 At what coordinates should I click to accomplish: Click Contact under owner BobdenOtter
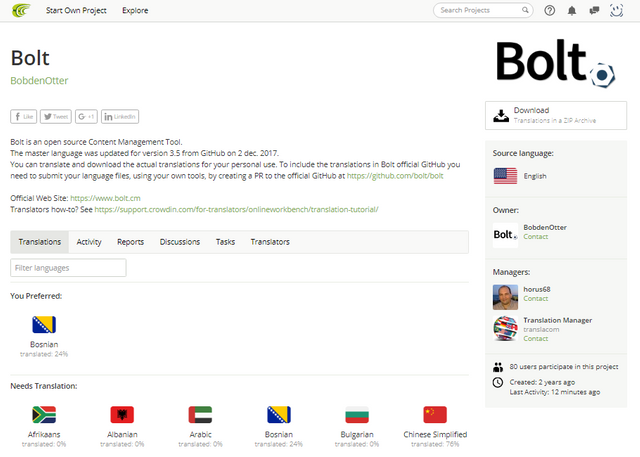(536, 237)
